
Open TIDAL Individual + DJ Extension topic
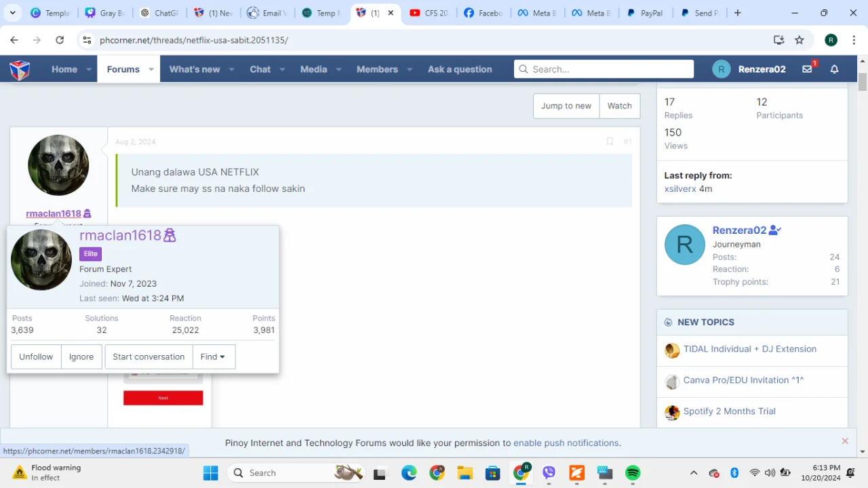pos(750,349)
